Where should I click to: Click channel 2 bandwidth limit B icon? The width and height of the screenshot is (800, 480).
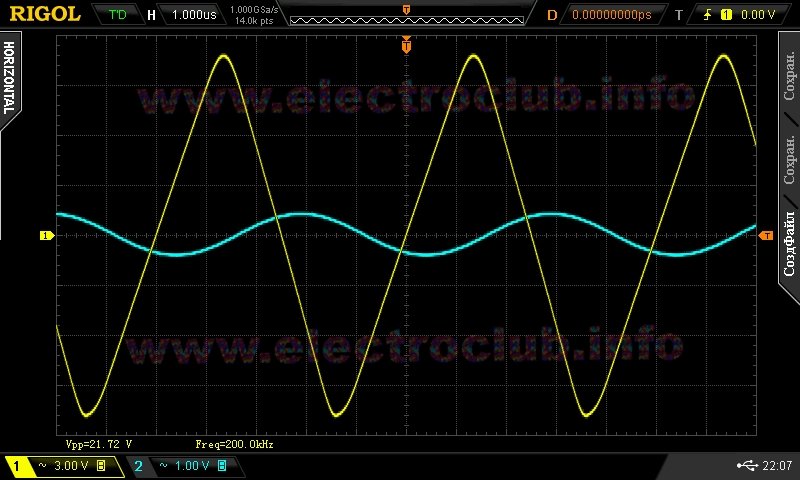(x=222, y=465)
